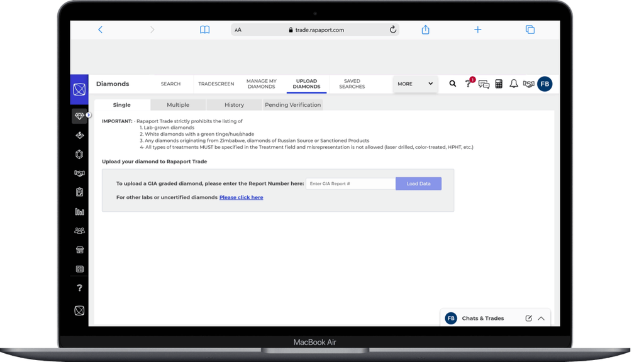Go to the SEARCH menu item
Screen dimensions: 644x362
170,84
